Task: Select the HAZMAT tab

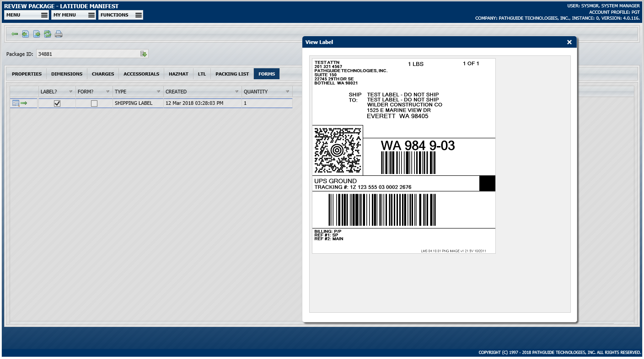Action: 178,74
